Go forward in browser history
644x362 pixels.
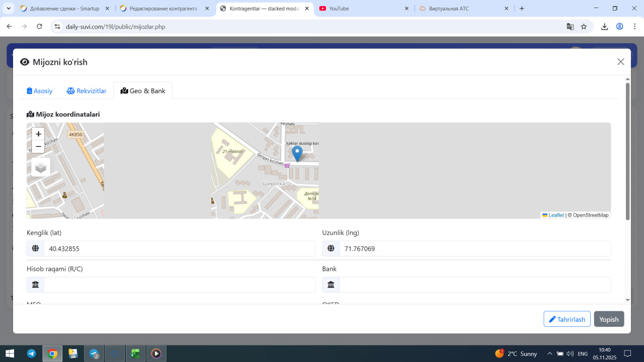coord(24,27)
